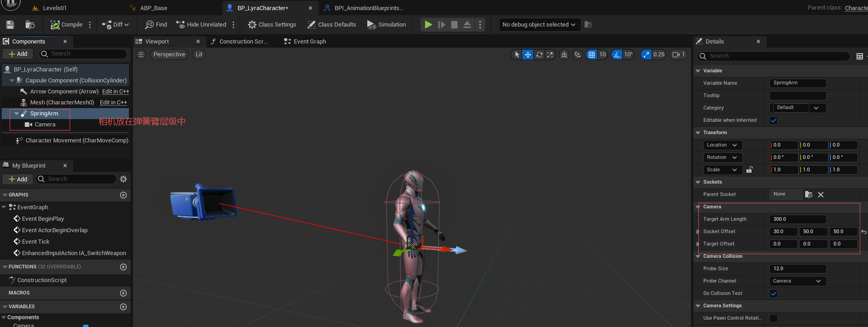Open the Diff dropdown
Screen dimensions: 868x327
click(x=116, y=25)
